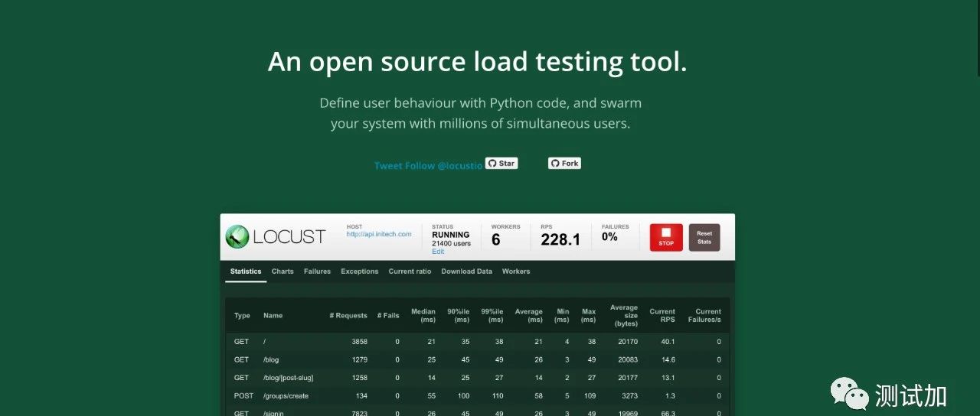
Task: Sort by the 99%ile (ms) column header
Action: coord(492,316)
